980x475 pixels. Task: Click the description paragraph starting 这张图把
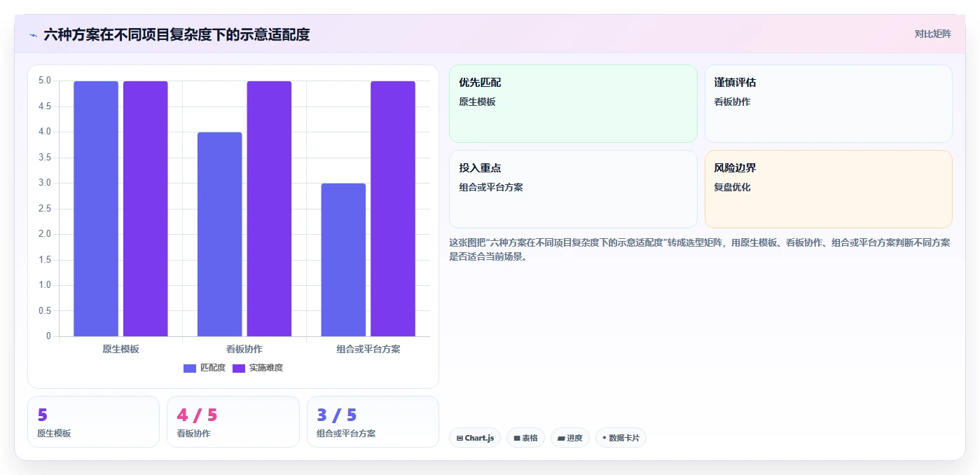(x=699, y=249)
